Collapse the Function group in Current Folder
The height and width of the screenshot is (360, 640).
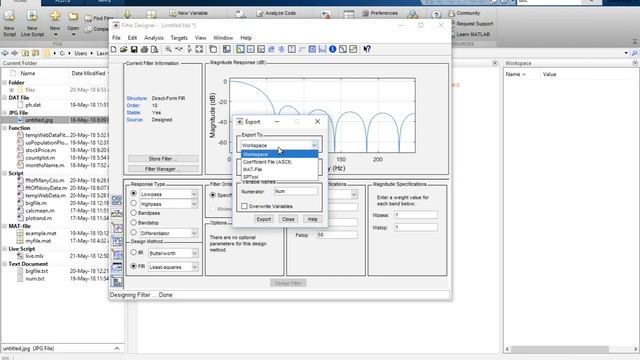(4, 128)
